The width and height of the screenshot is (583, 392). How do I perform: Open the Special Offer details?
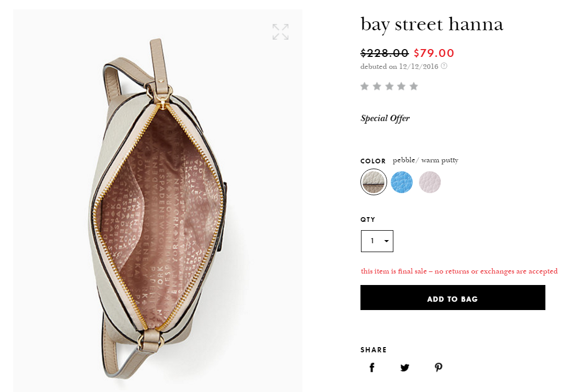coord(385,118)
